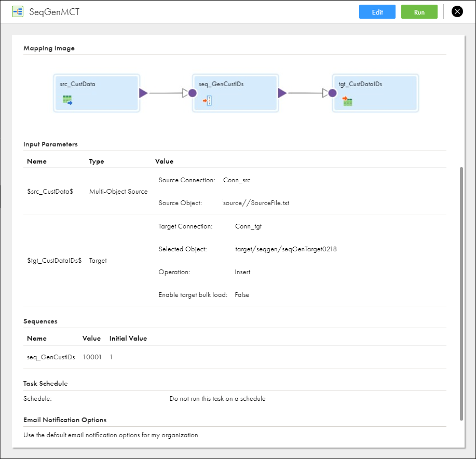Click the Source Object label
The image size is (476, 459).
click(x=180, y=203)
